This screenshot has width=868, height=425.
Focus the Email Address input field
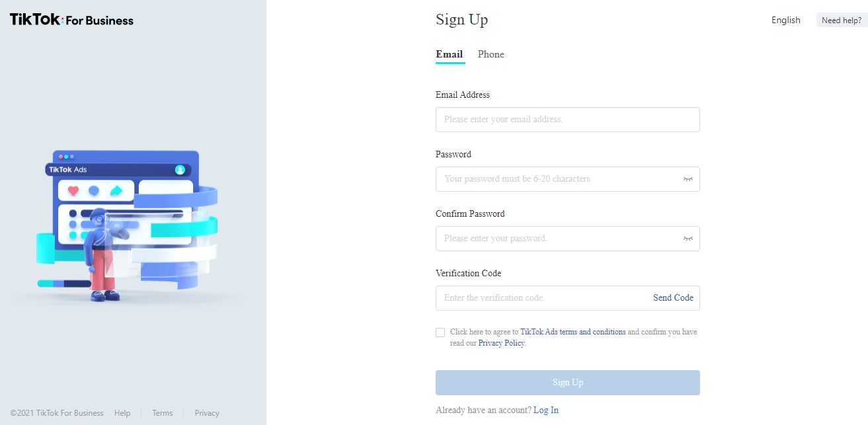point(568,120)
